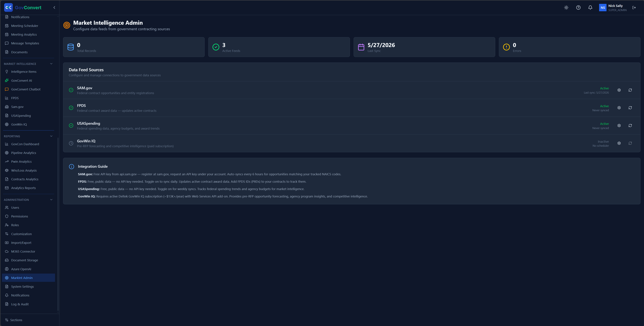Screen dimensions: 644x326
Task: Click the NS user avatar
Action: coord(603,8)
